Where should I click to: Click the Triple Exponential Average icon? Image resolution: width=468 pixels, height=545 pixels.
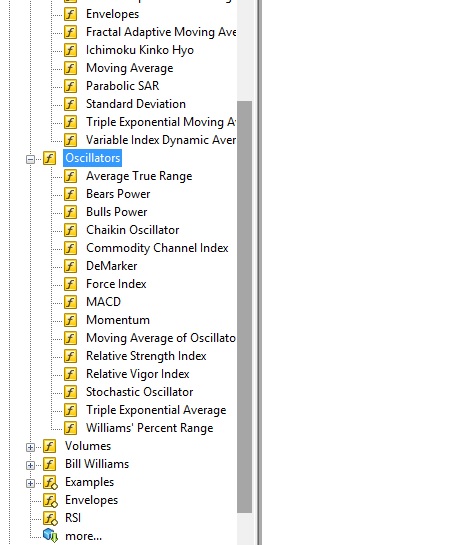(x=71, y=410)
